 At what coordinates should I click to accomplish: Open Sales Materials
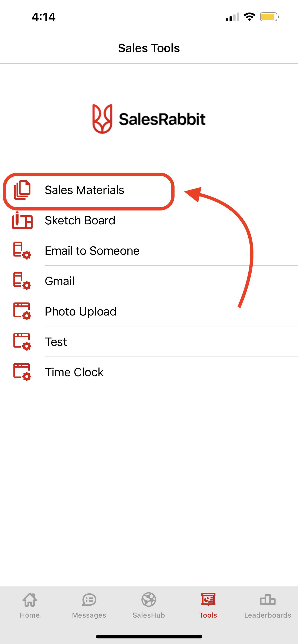(84, 190)
